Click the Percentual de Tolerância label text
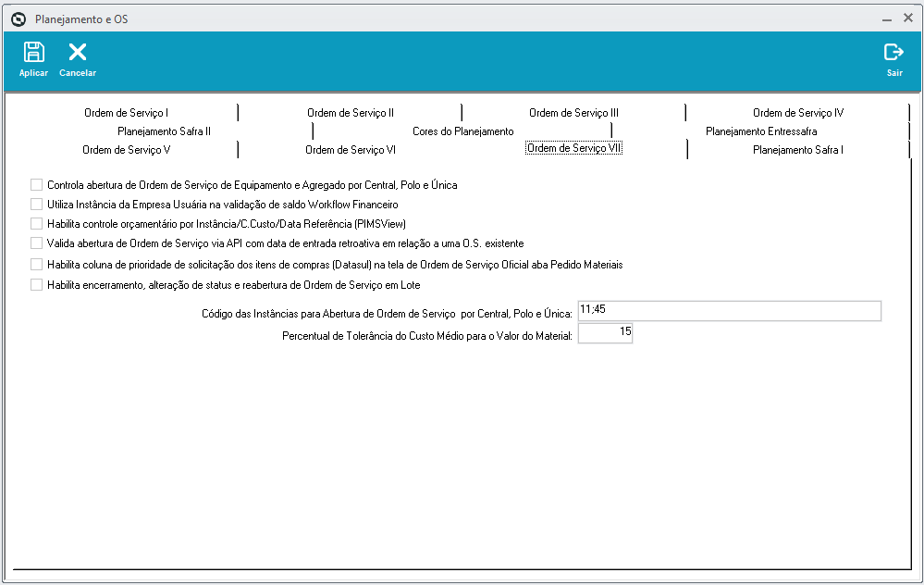The height and width of the screenshot is (585, 924). (x=427, y=336)
